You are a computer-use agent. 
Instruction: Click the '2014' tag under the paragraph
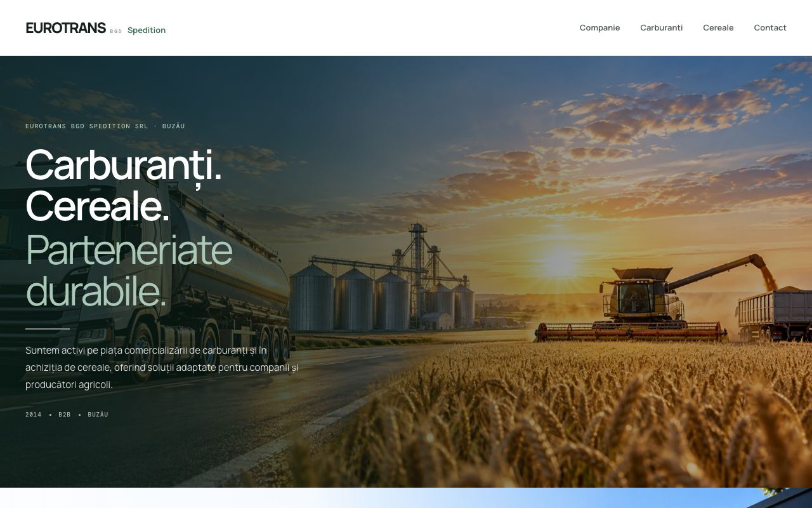click(x=34, y=415)
